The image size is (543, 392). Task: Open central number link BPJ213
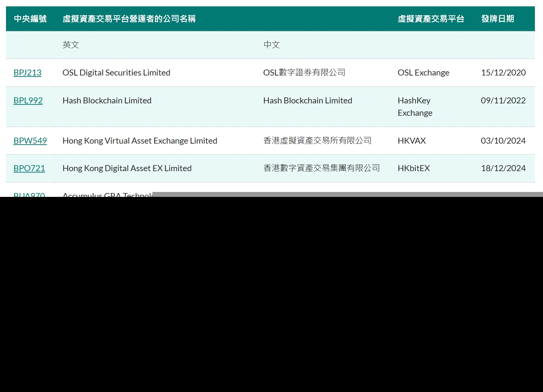click(x=27, y=73)
